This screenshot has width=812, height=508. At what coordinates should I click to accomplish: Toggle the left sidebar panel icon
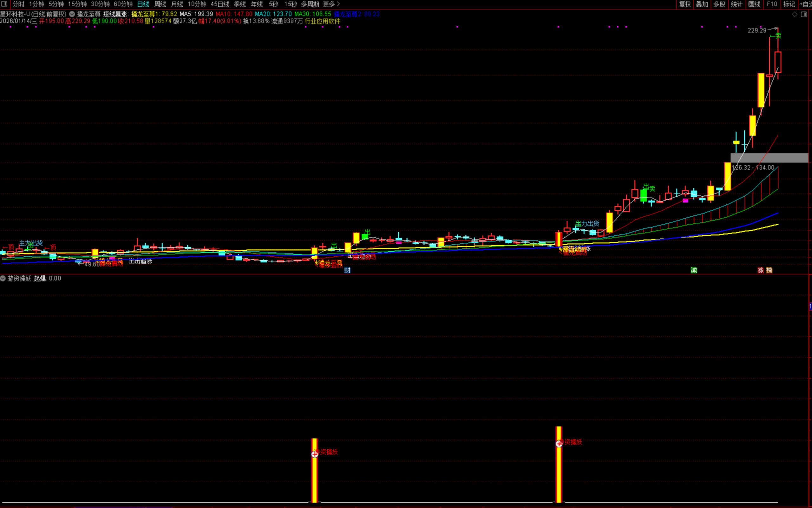4,4
